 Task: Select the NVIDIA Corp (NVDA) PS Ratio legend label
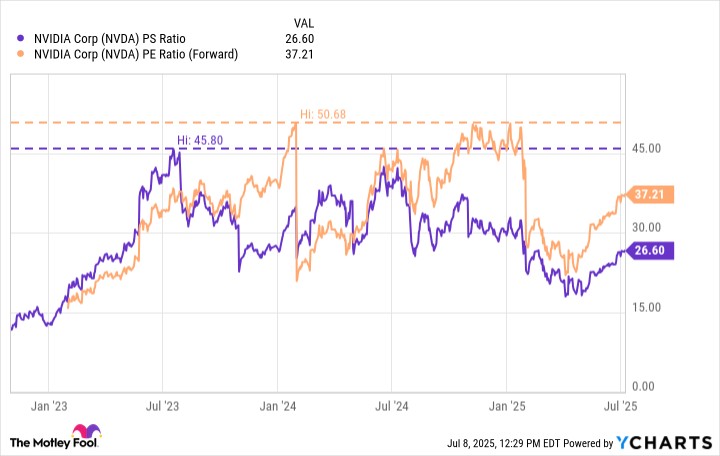point(110,39)
